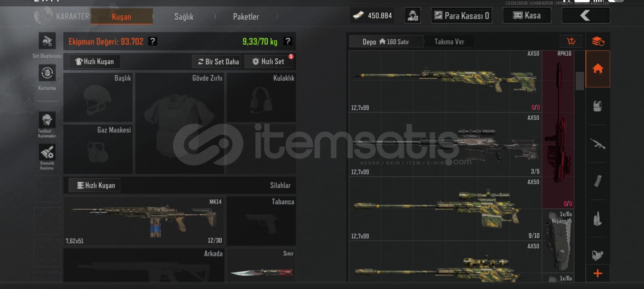Click the back arrow button
This screenshot has width=644, height=289.
coord(586,15)
